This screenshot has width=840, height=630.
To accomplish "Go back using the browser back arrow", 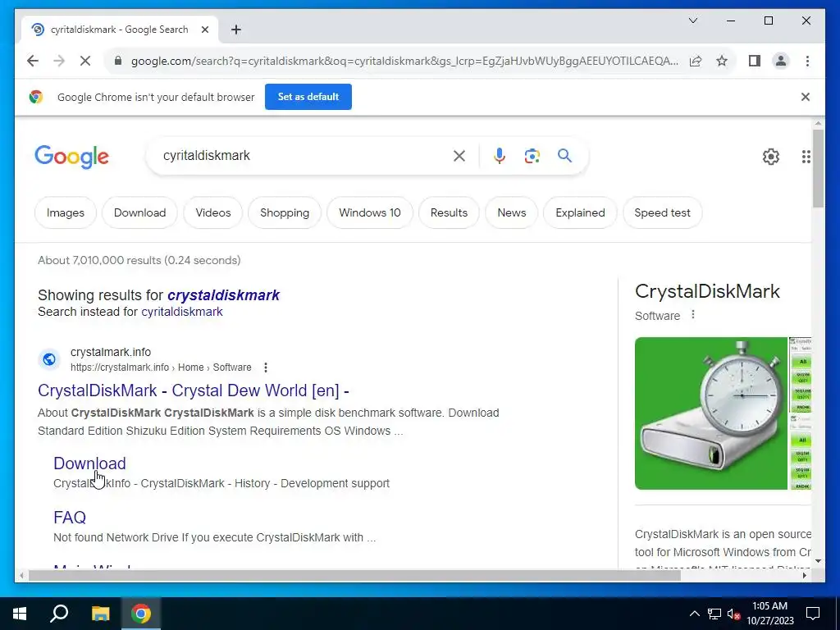I will [33, 61].
